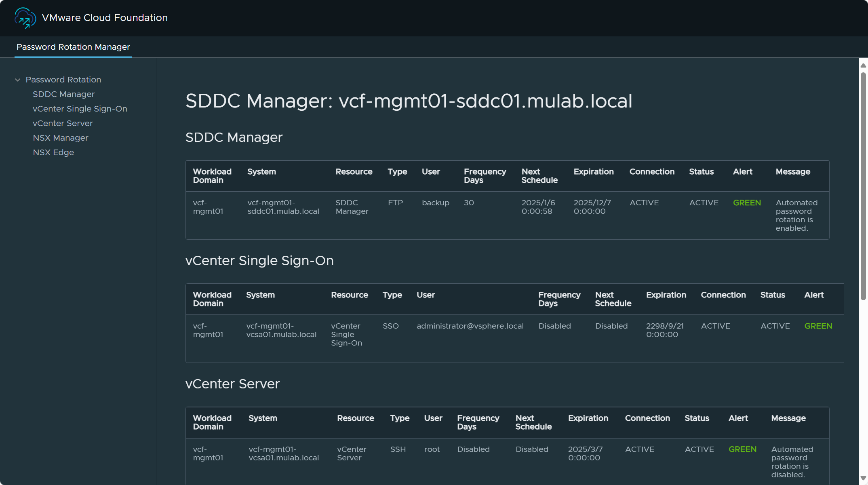Viewport: 868px width, 485px height.
Task: Select NSX Edge in the sidebar
Action: (x=53, y=152)
